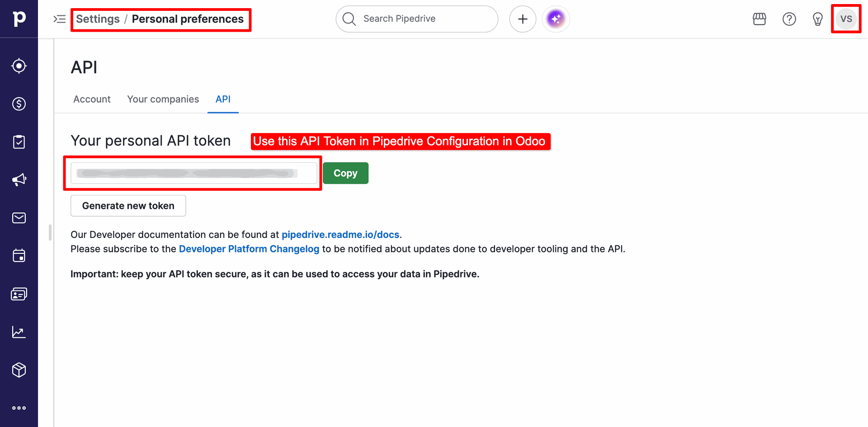Open pipedrive.readme.io/docs link
868x427 pixels.
340,235
